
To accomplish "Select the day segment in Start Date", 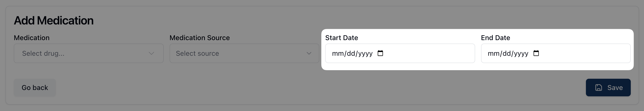I will tap(351, 54).
